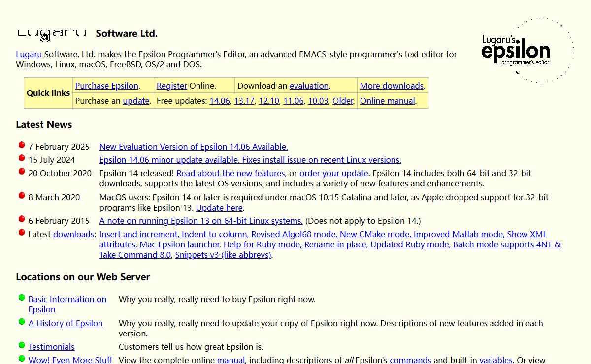Select the 14.06 free update link
591x364 pixels.
[220, 101]
